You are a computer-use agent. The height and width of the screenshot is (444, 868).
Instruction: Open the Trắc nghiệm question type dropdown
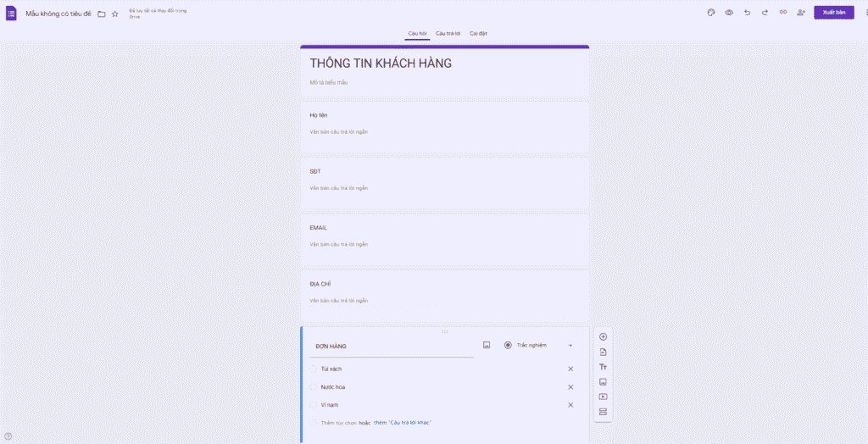(x=538, y=346)
